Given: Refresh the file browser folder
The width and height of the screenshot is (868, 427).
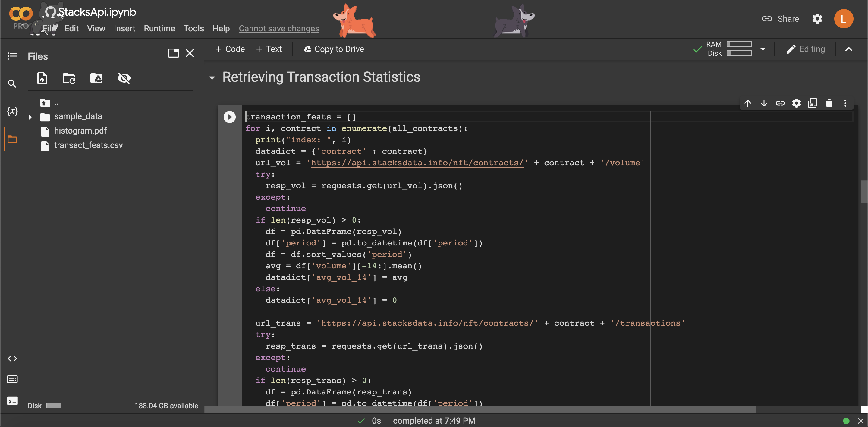Looking at the screenshot, I should point(69,78).
